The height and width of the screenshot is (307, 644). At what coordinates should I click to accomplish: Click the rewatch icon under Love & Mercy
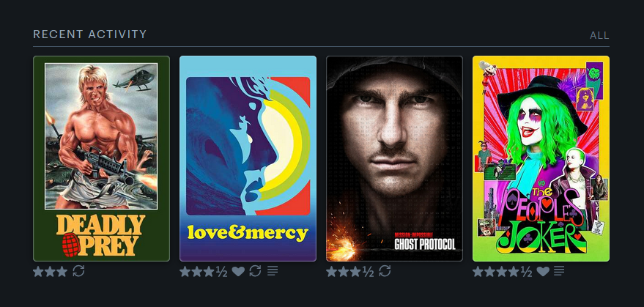click(255, 271)
